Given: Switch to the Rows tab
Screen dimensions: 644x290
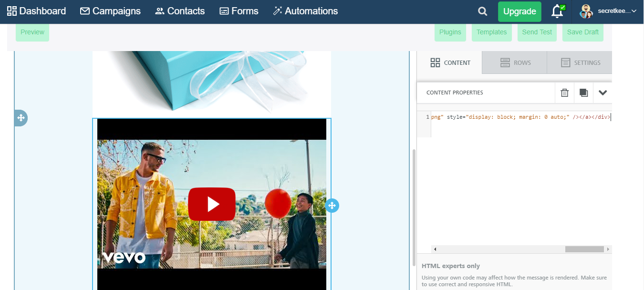Looking at the screenshot, I should 515,62.
